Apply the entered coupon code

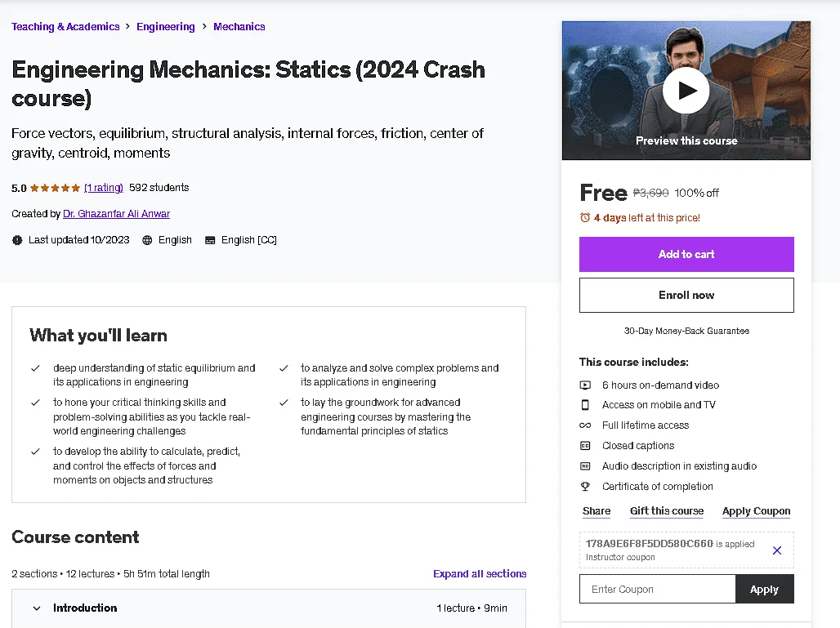[765, 589]
